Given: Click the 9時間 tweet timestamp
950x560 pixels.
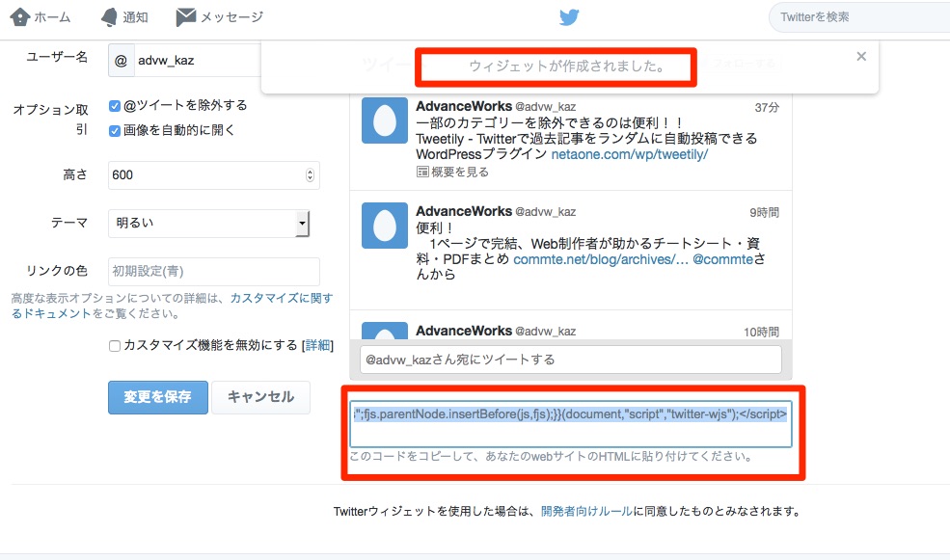Looking at the screenshot, I should [765, 212].
